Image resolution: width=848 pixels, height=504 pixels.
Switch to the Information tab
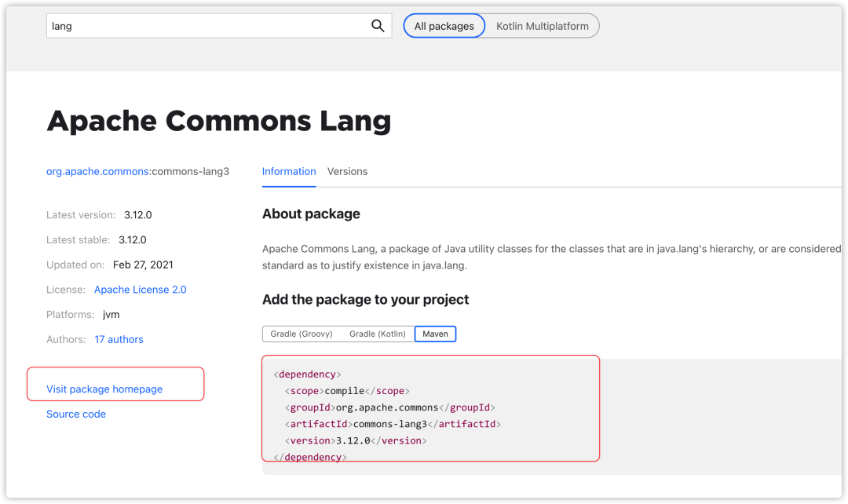click(289, 171)
